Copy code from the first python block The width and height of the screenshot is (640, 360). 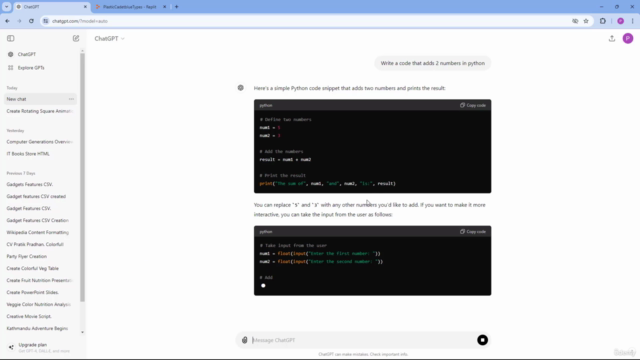(x=473, y=105)
